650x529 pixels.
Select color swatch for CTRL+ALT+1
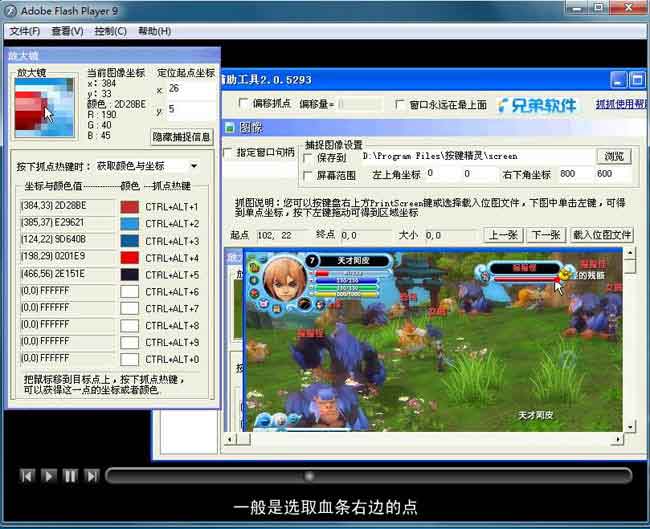[129, 206]
